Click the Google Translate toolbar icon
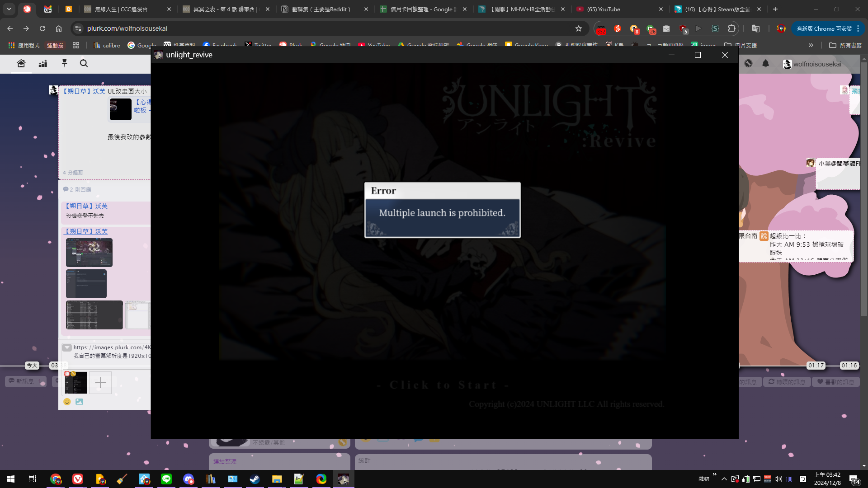Screen dimensions: 868x488 coord(755,28)
